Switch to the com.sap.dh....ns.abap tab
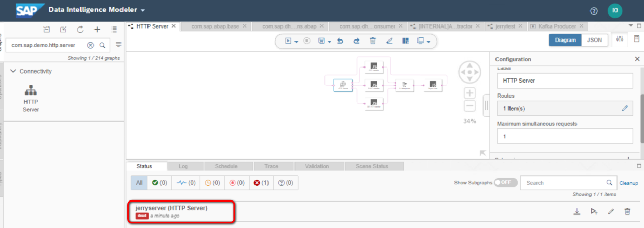This screenshot has height=228, width=644. pos(290,26)
